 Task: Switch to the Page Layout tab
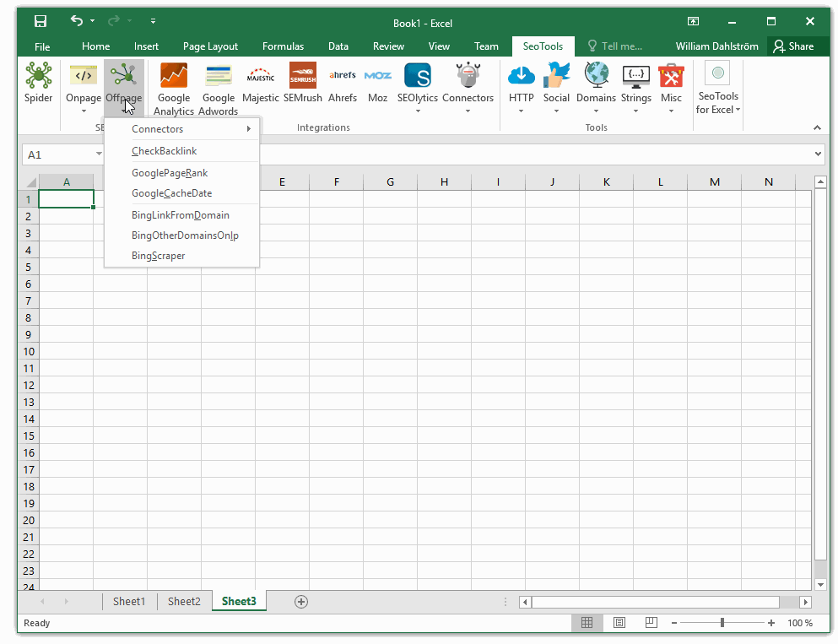point(210,46)
